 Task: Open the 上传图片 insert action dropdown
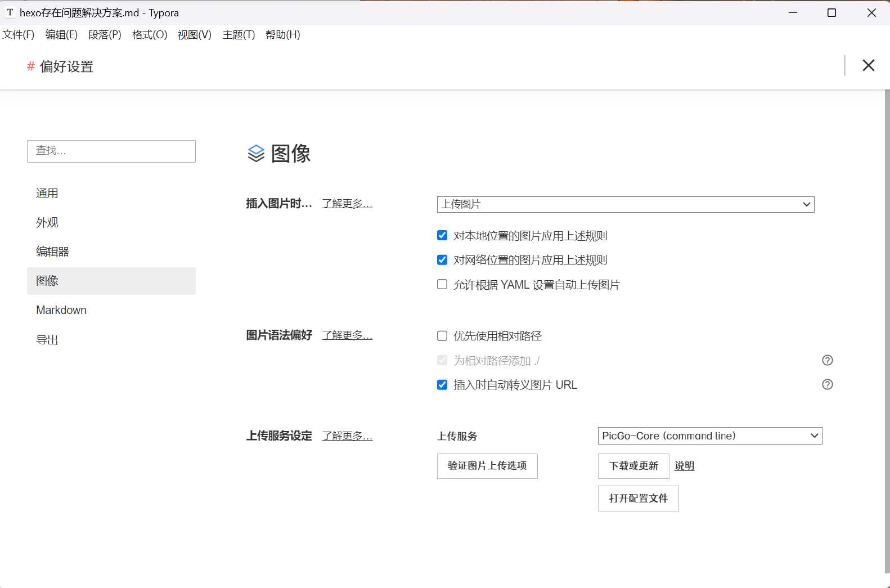point(625,204)
